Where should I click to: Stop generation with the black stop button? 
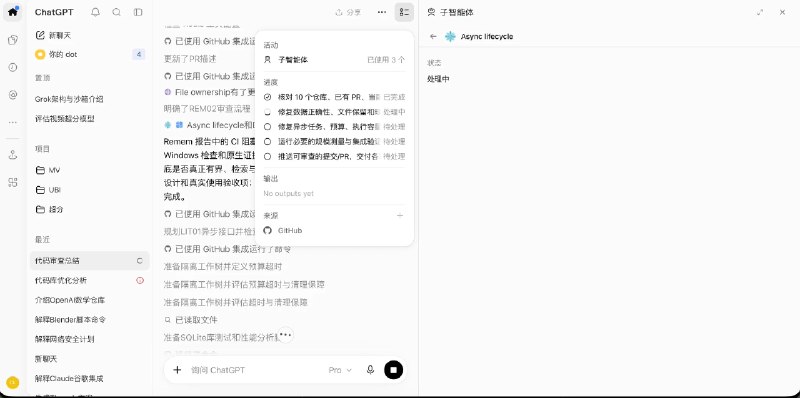(x=393, y=370)
